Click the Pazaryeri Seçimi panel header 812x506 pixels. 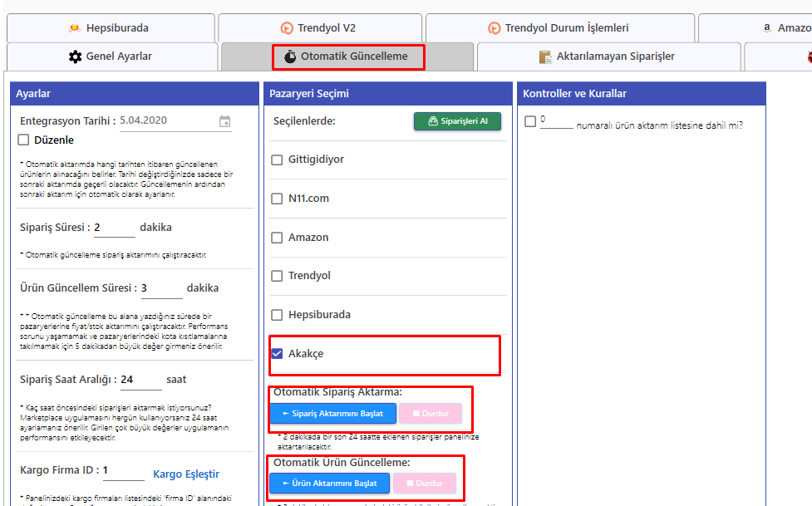coord(388,94)
